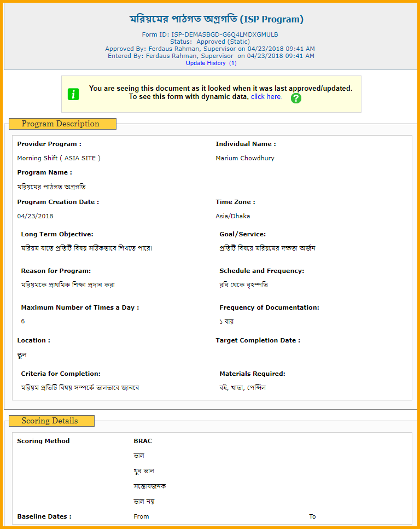Image resolution: width=420 pixels, height=529 pixels.
Task: Click the time zone value Asia/Dhaka
Action: click(233, 216)
